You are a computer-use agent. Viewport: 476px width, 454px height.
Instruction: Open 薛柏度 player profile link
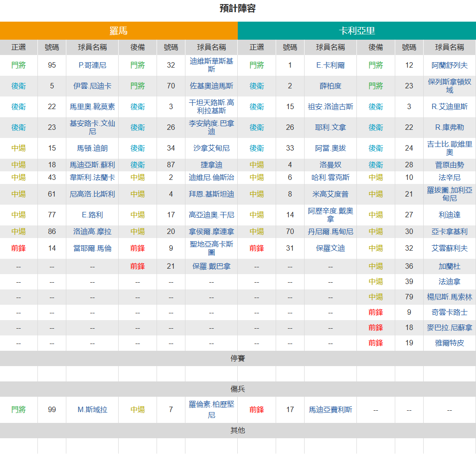click(x=330, y=86)
